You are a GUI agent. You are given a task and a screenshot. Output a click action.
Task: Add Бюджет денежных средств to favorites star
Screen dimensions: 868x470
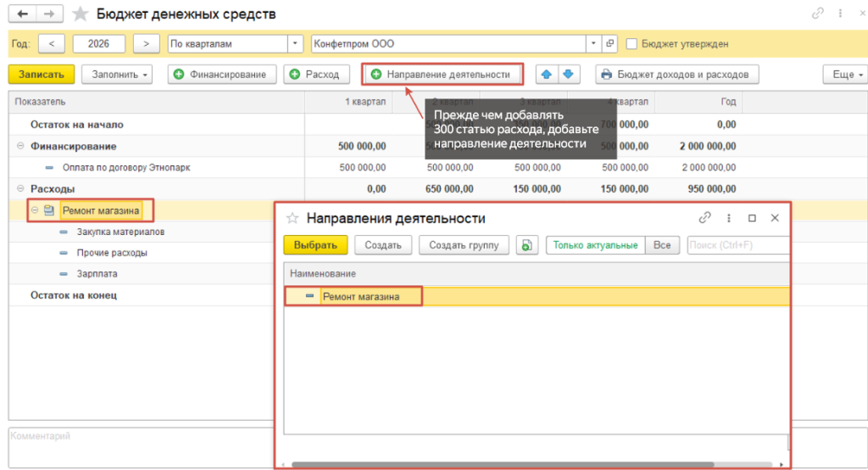point(80,14)
